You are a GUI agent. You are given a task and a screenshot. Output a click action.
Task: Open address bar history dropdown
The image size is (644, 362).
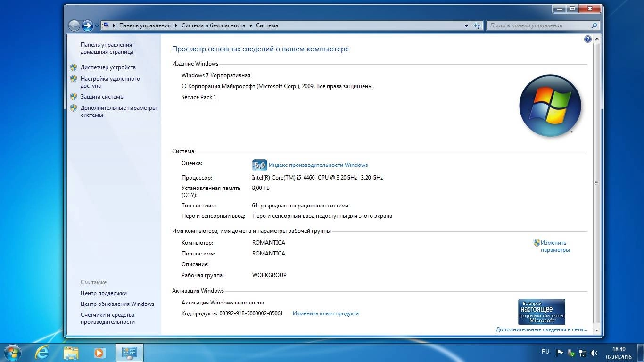[466, 25]
